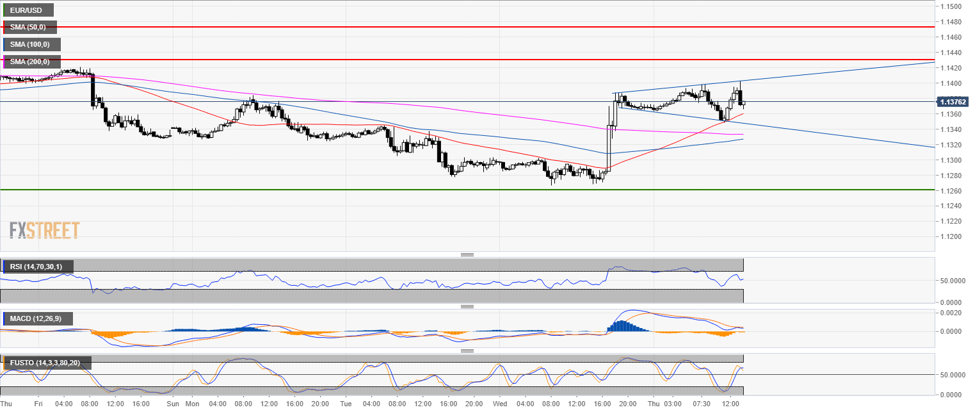This screenshot has height=412, width=980.
Task: Click the current price tag 1.13762
Action: coord(954,101)
